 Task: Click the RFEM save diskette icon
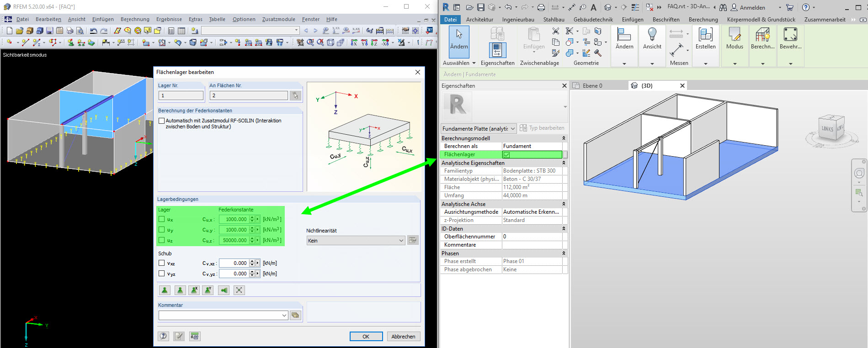click(49, 31)
